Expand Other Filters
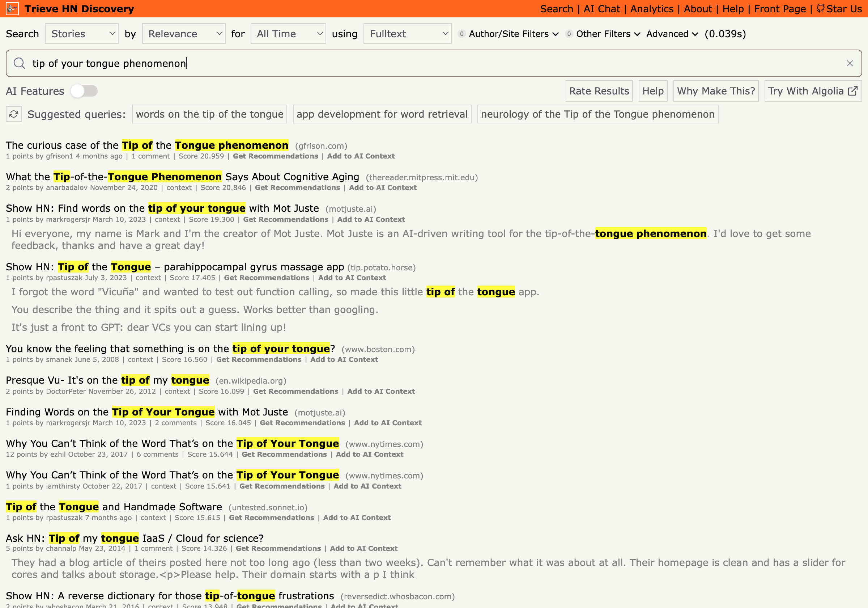This screenshot has height=608, width=868. [x=603, y=34]
